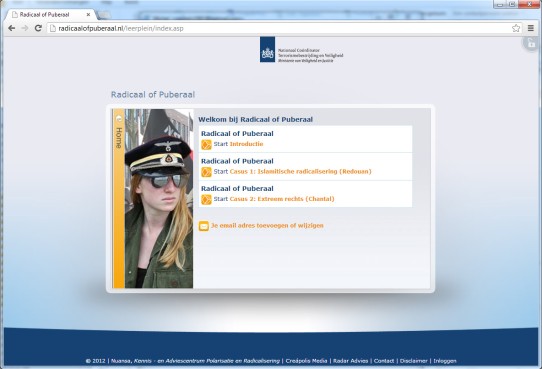Viewport: 542px width, 369px height.
Task: Open Casus 1: Islamitische radicalisering (Redouan)
Action: click(300, 171)
